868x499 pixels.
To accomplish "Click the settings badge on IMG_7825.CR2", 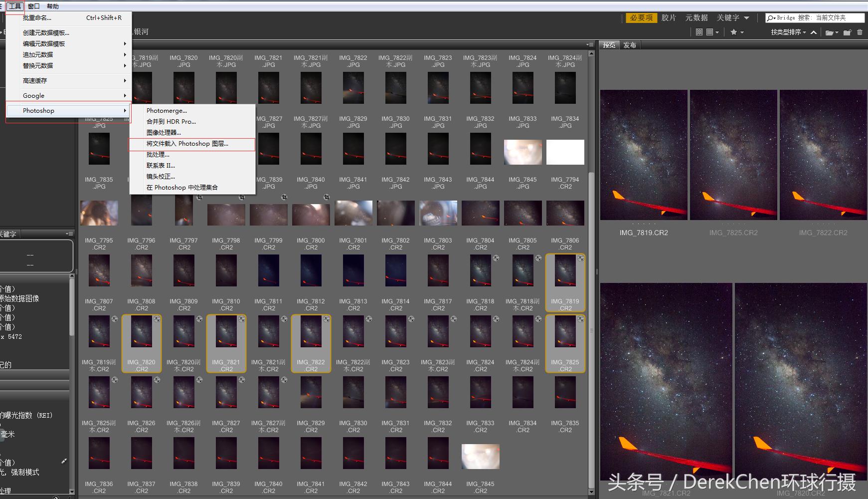I will [581, 319].
